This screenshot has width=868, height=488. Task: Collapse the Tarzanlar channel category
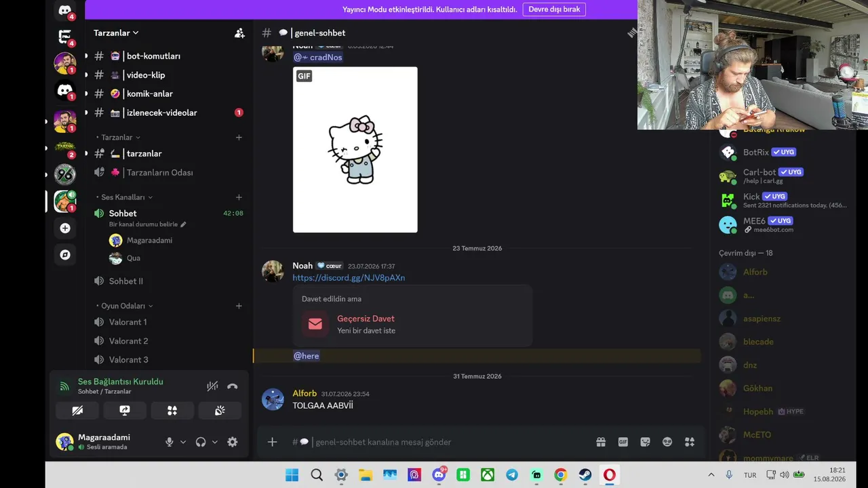tap(121, 138)
